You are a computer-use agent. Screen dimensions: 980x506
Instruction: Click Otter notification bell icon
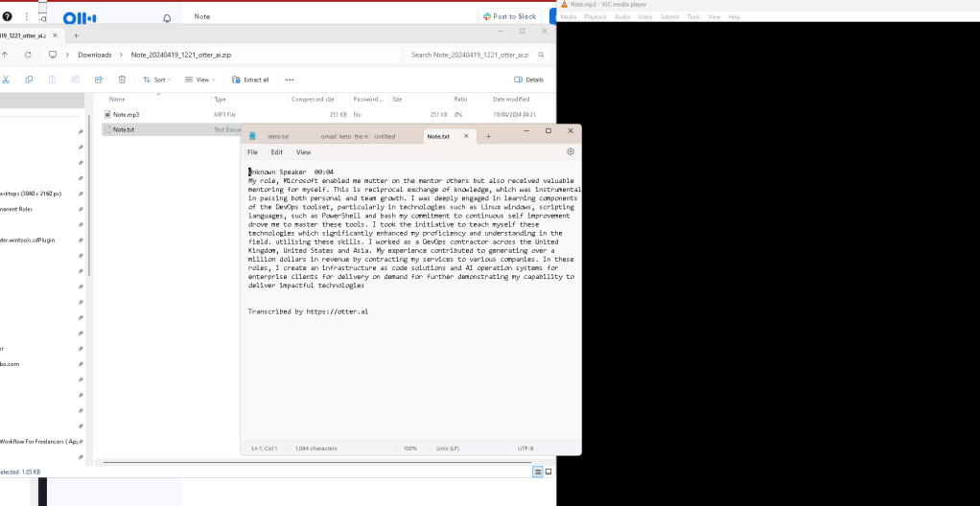(x=167, y=18)
